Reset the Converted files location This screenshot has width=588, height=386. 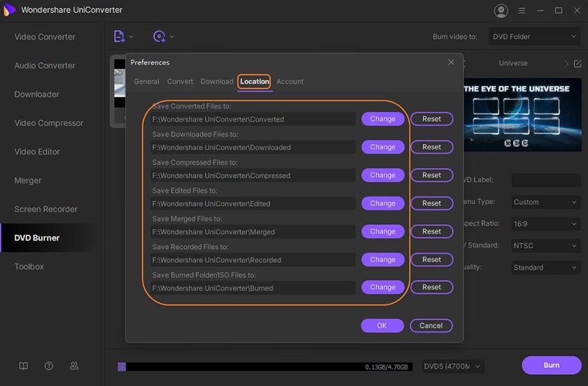click(x=432, y=119)
